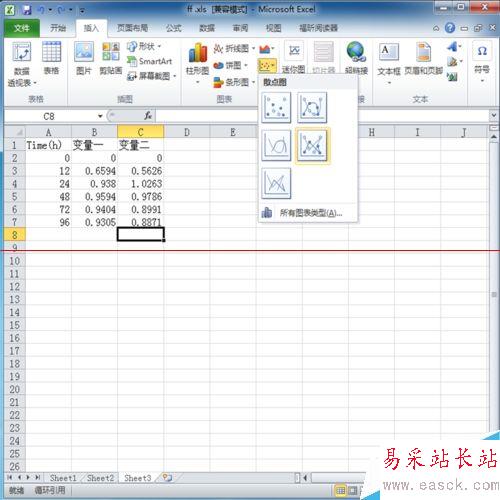Switch to the 页面布局 (Page Layout) tab
Viewport: 500px width, 500px height.
(132, 28)
